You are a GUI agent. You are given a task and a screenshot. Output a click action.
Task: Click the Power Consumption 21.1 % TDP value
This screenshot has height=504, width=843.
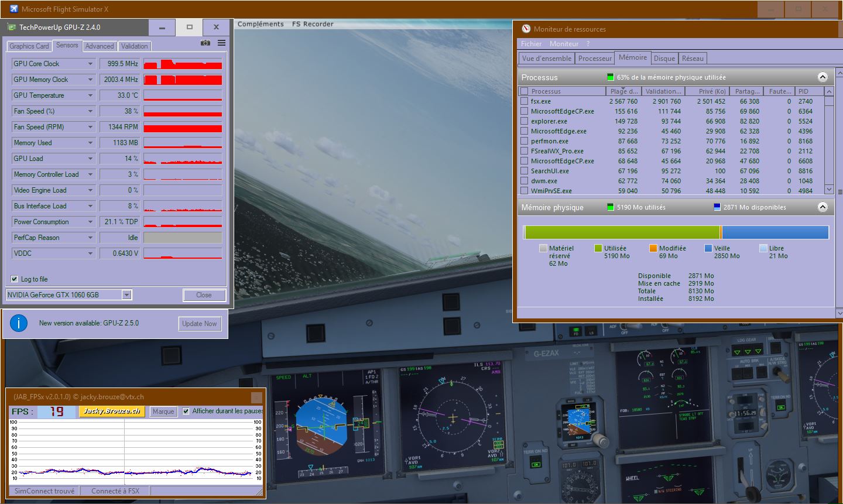[120, 222]
